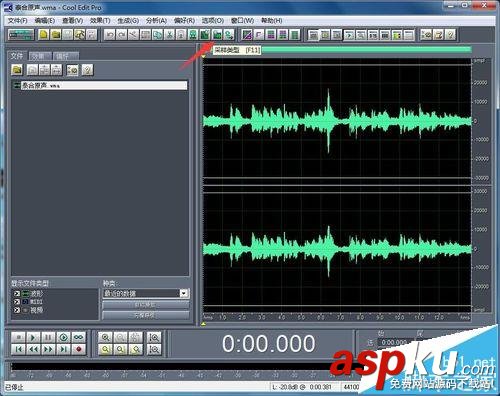Click the Go to beginning transport button
The height and width of the screenshot is (396, 500).
pos(18,349)
